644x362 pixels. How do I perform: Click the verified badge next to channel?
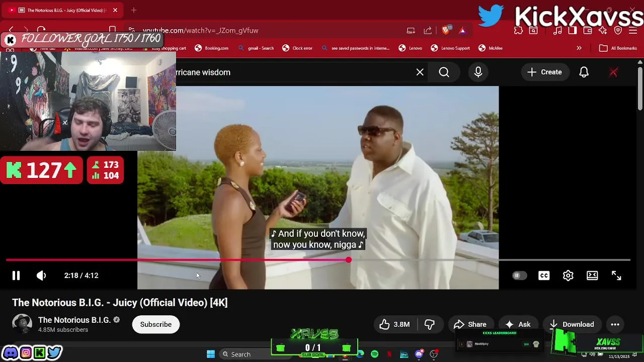pyautogui.click(x=116, y=320)
